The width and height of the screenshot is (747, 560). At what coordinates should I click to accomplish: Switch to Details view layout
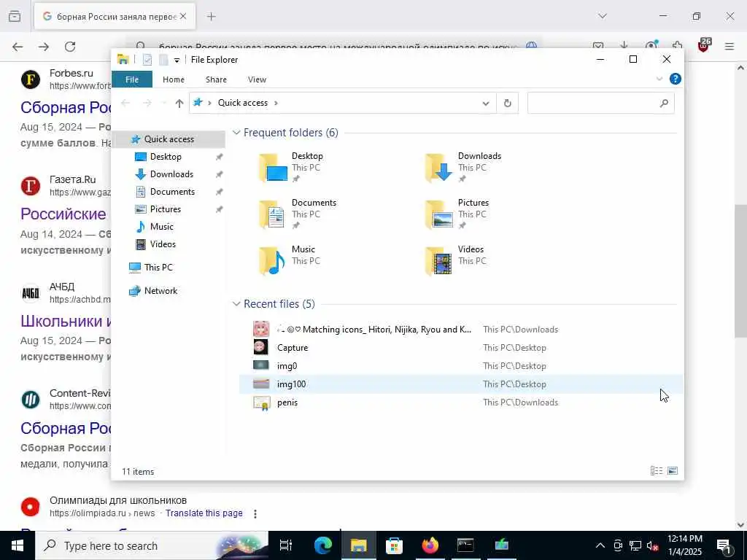(657, 471)
